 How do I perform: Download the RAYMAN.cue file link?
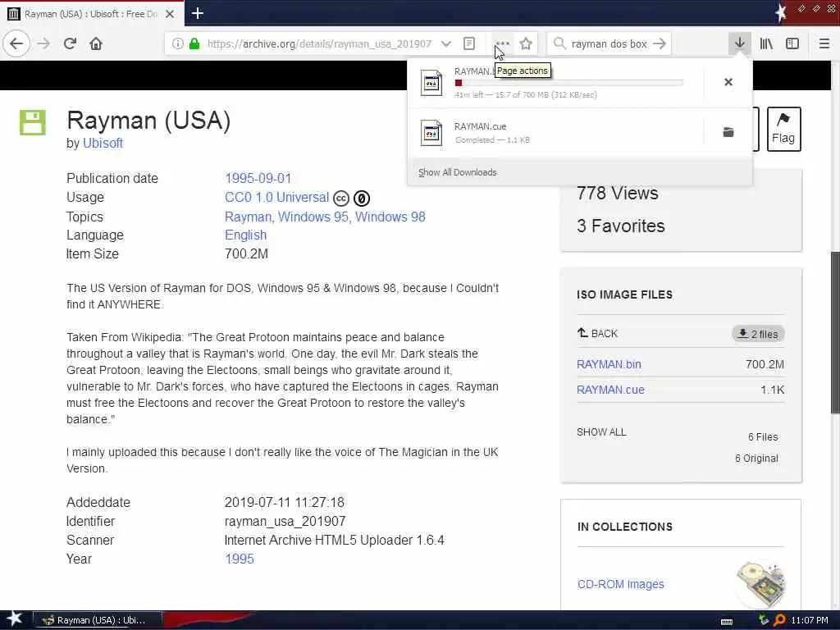[x=610, y=390]
